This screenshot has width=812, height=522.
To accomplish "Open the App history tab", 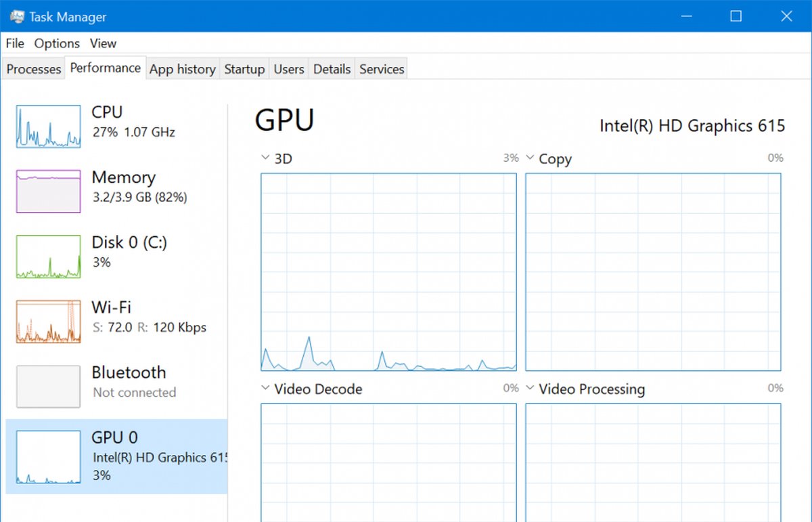I will coord(182,68).
